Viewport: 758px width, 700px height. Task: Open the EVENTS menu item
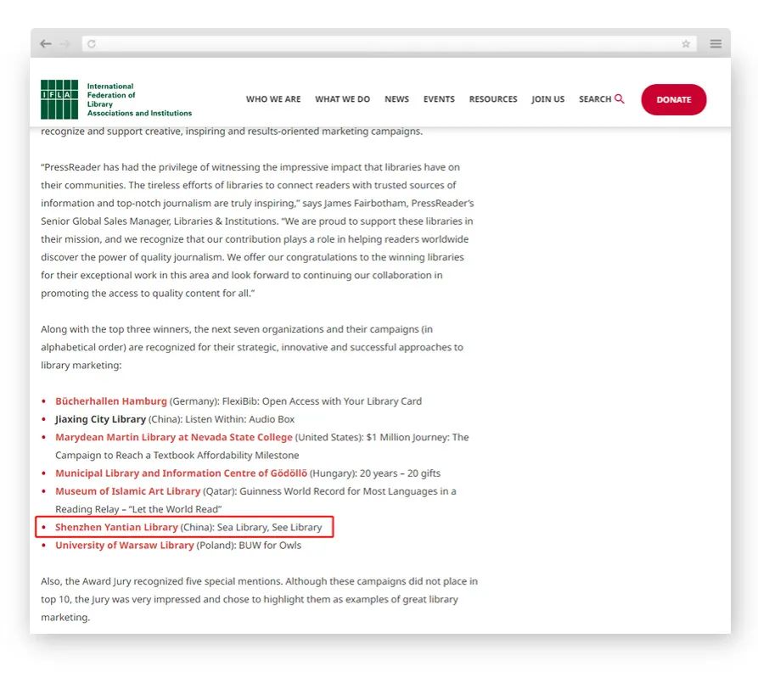(x=439, y=99)
